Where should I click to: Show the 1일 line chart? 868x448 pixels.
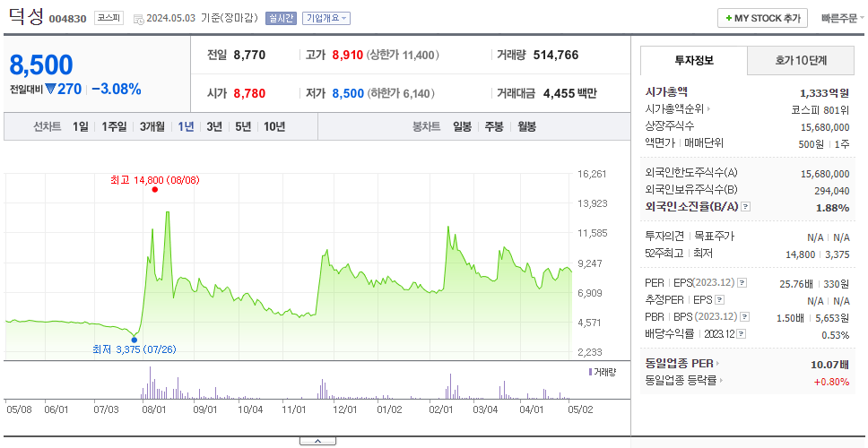point(81,126)
